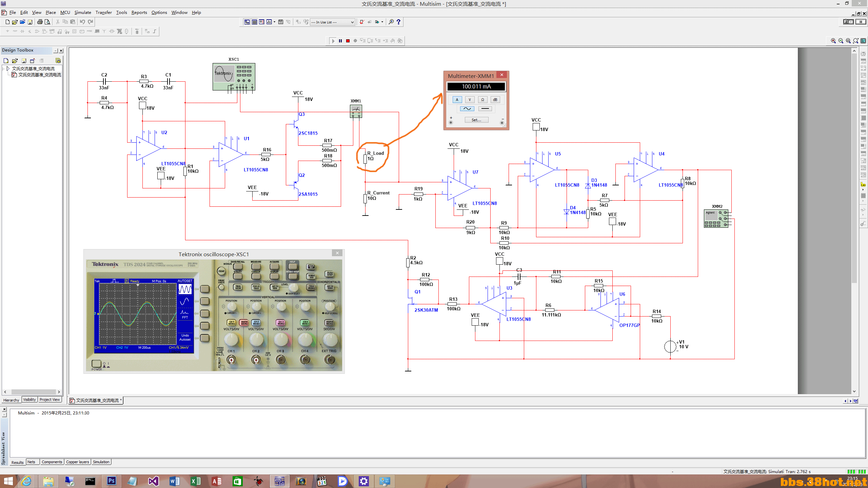Click the SEC/DIV knob on the oscilloscope
This screenshot has width=868, height=488.
330,339
